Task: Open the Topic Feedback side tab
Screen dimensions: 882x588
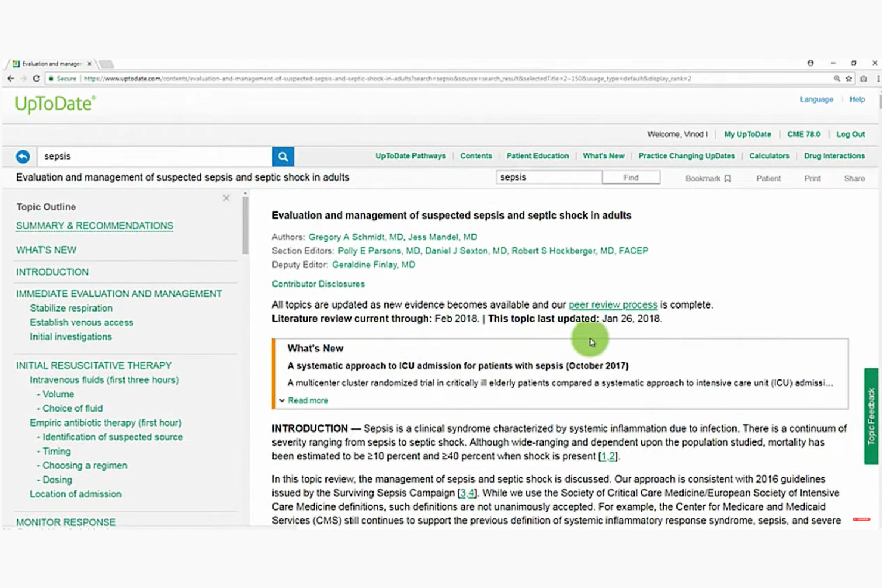Action: pos(871,416)
